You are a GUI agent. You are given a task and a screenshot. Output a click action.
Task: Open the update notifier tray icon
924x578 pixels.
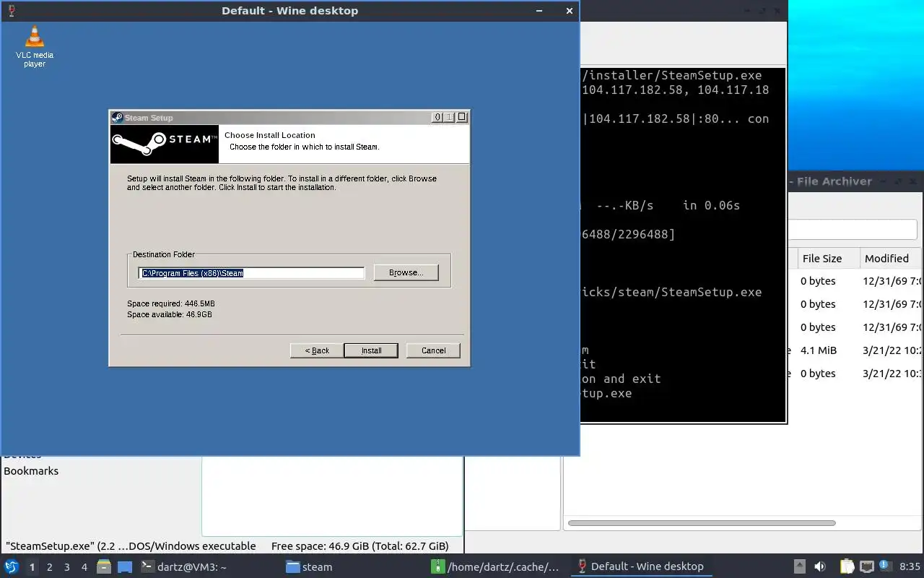[884, 566]
